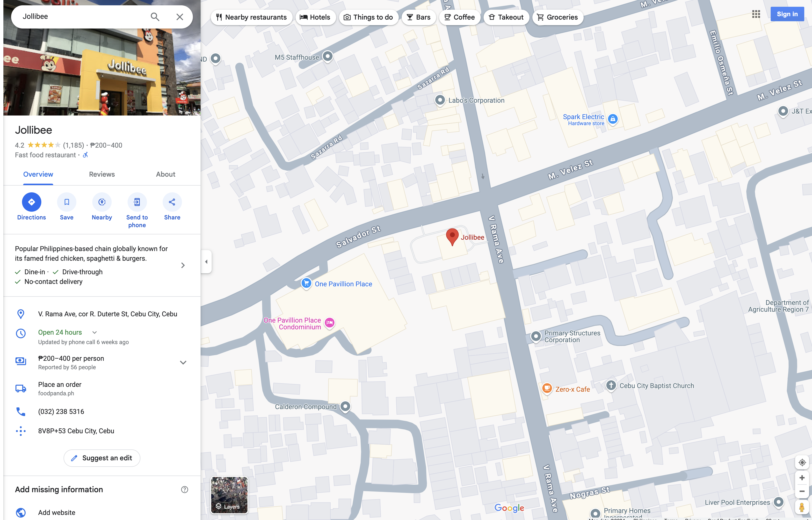Collapse the side panel arrow
Image resolution: width=812 pixels, height=520 pixels.
[x=206, y=262]
